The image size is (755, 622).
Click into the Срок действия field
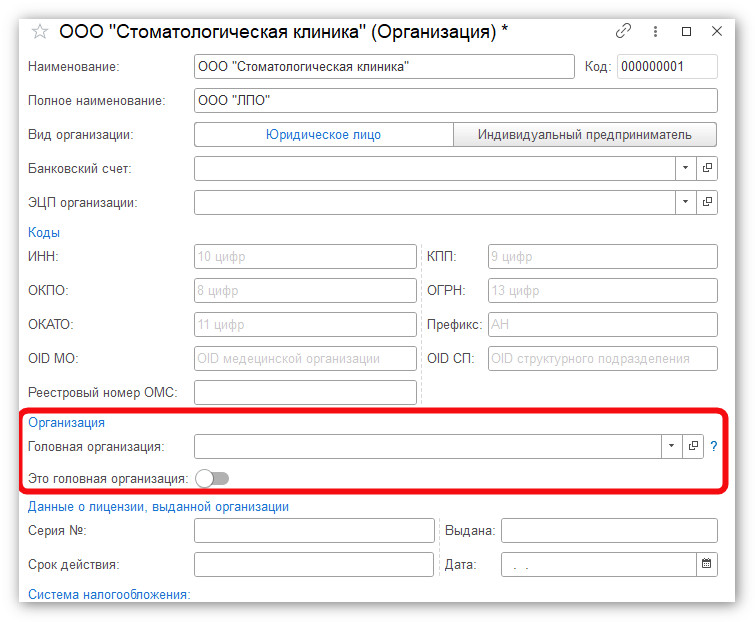tap(314, 564)
